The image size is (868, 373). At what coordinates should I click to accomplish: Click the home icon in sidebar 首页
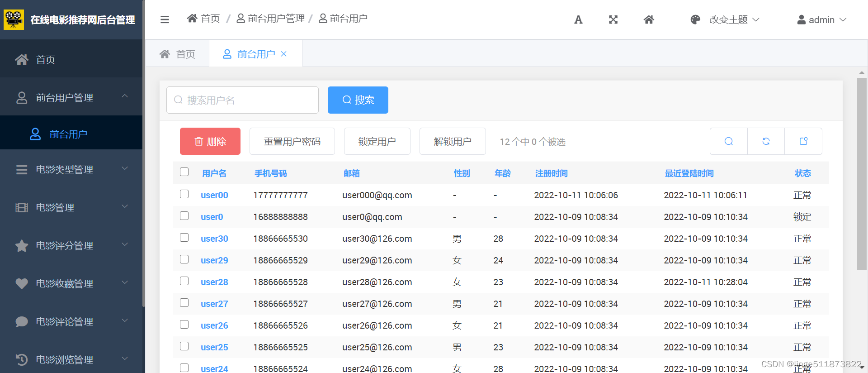click(x=22, y=59)
